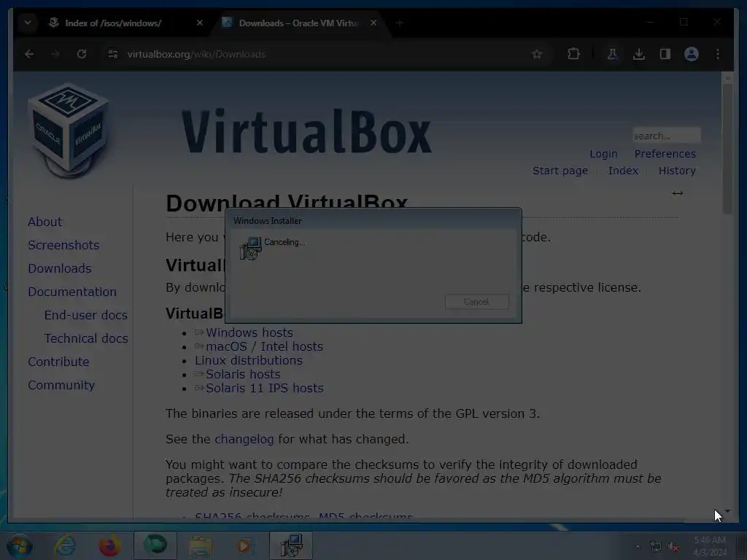The height and width of the screenshot is (560, 747).
Task: Open the Preferences link
Action: click(665, 154)
